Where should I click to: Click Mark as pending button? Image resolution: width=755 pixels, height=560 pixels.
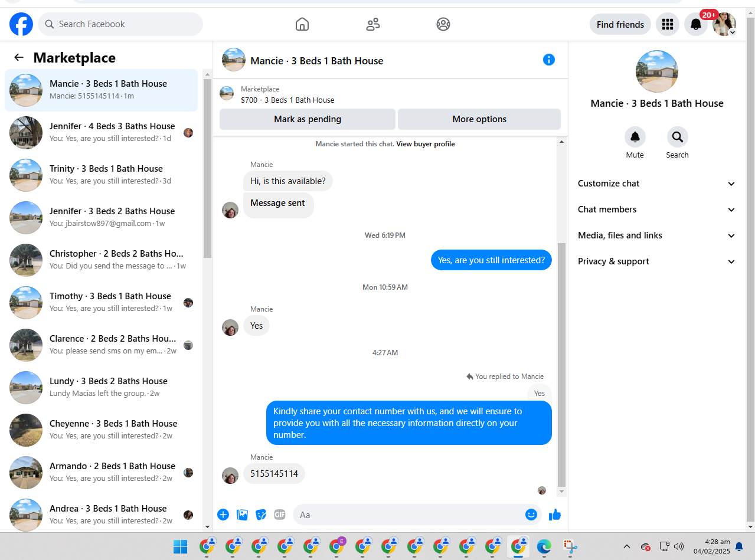[308, 119]
